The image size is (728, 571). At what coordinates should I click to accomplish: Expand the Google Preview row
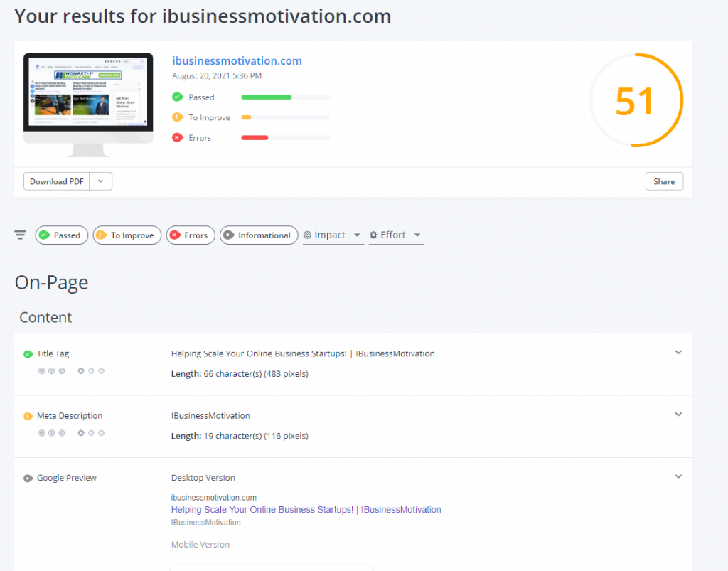[678, 476]
